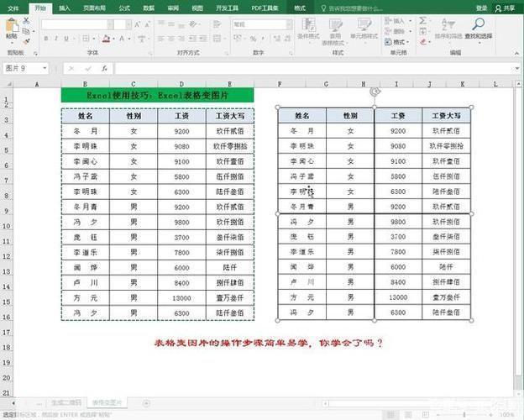
Task: Click the Copy icon
Action: tap(26, 31)
